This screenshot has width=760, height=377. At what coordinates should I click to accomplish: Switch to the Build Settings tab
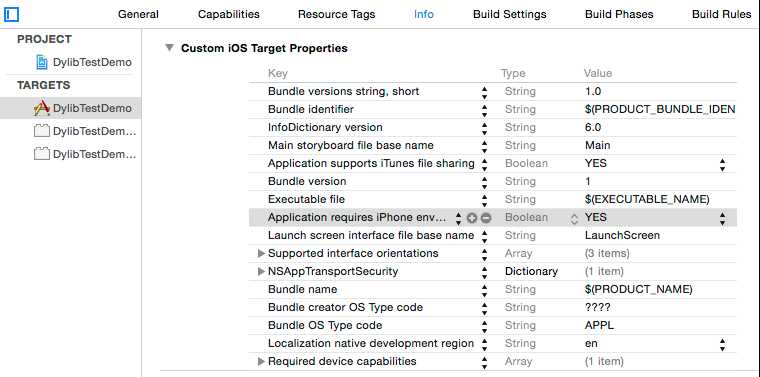(509, 14)
